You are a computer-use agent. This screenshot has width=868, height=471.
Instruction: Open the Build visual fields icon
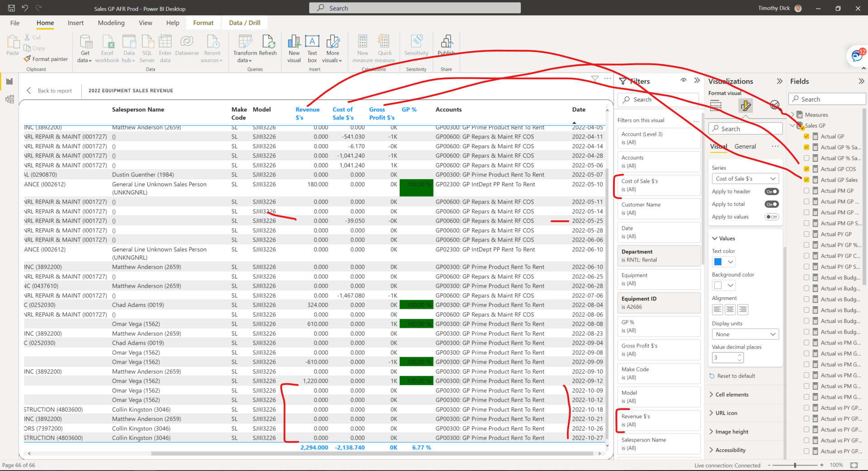click(x=716, y=106)
